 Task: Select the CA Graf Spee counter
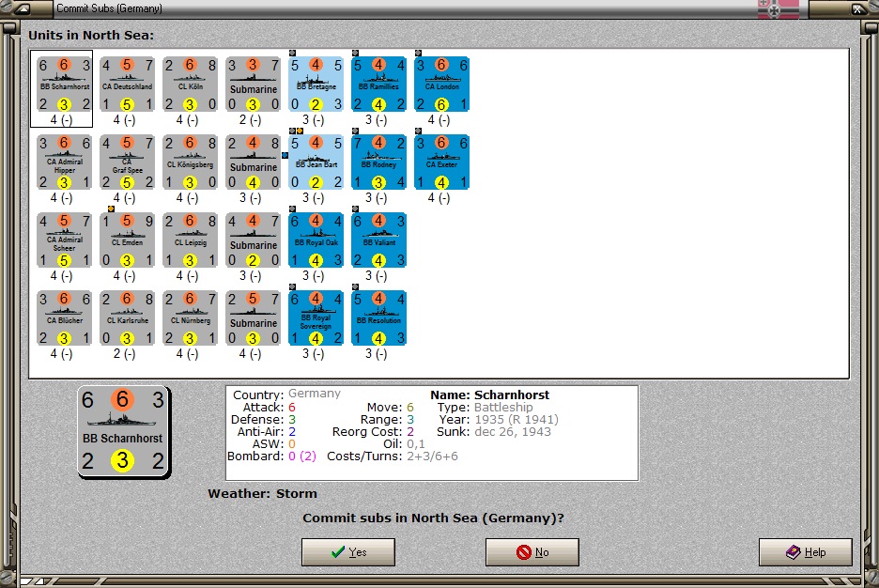pyautogui.click(x=128, y=162)
